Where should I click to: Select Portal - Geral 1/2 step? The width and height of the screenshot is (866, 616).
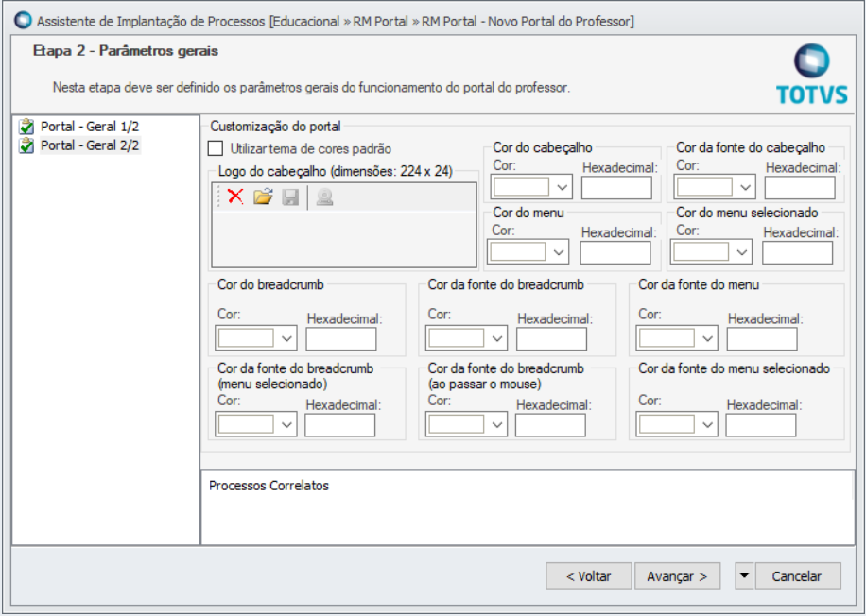[x=90, y=126]
